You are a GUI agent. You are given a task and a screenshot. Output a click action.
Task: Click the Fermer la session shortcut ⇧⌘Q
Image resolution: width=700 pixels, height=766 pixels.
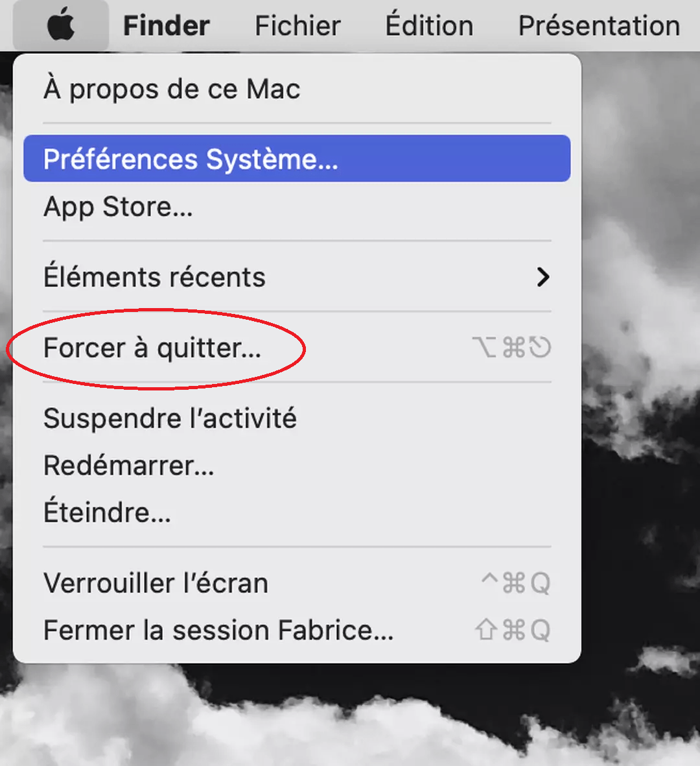click(513, 630)
